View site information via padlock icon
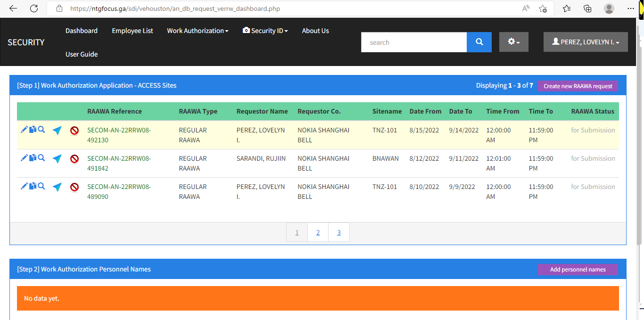 (x=59, y=8)
